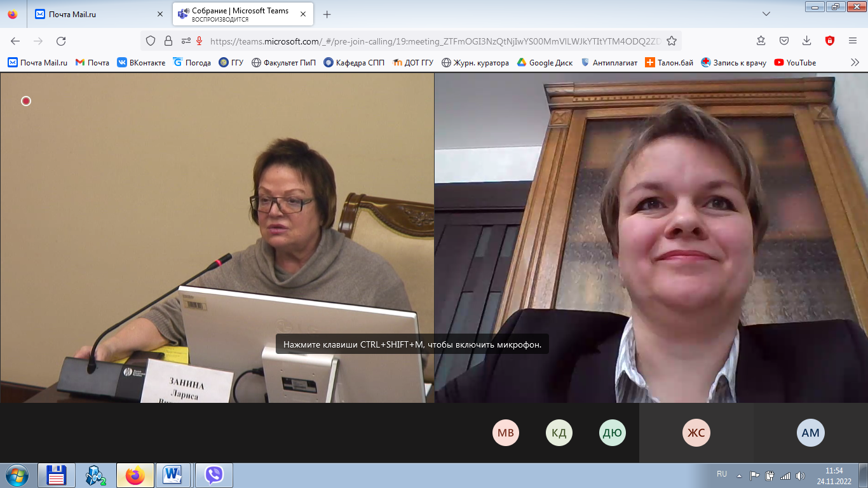868x488 pixels.
Task: Click the CTRL+SHIFT+M microphone hint tooltip
Action: pos(412,344)
